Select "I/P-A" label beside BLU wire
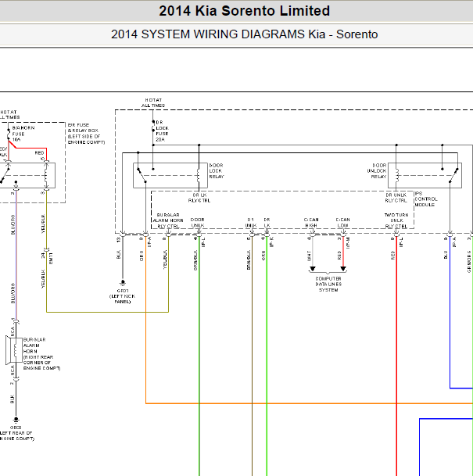This screenshot has width=473, height=476. [x=454, y=242]
